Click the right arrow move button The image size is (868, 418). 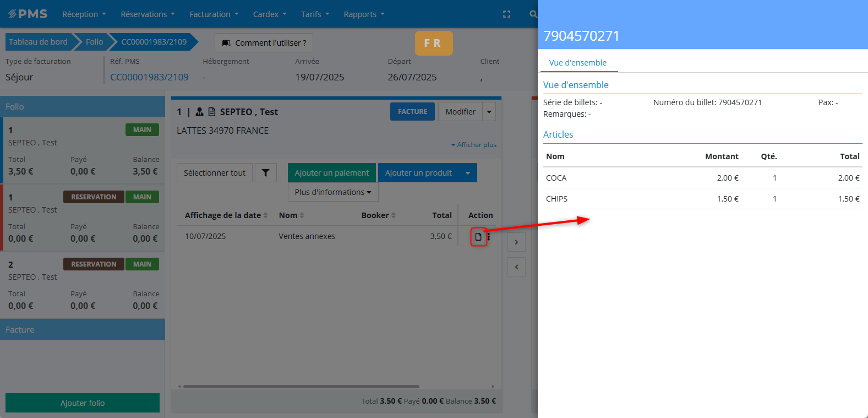coord(516,242)
